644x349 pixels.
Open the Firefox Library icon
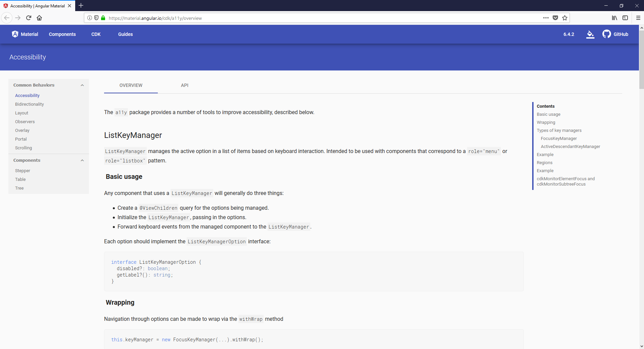coord(614,18)
